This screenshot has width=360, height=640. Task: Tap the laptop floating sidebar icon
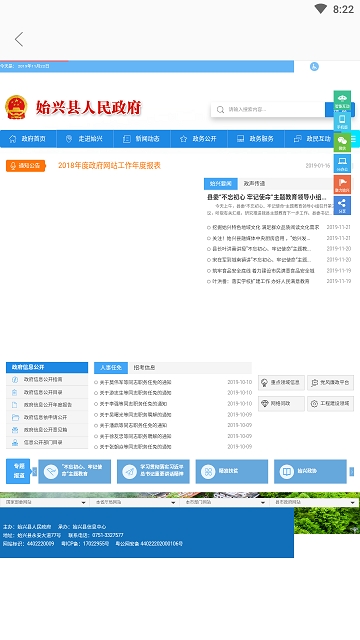342,163
